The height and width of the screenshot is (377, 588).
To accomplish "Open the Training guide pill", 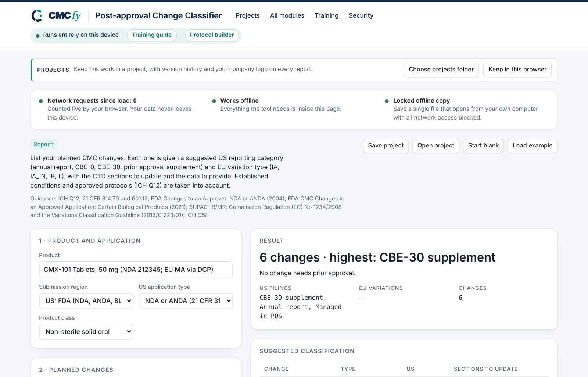I will click(152, 35).
